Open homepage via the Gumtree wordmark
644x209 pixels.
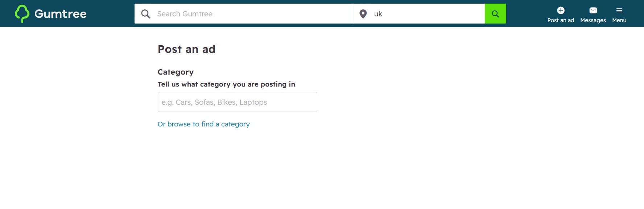pos(61,14)
